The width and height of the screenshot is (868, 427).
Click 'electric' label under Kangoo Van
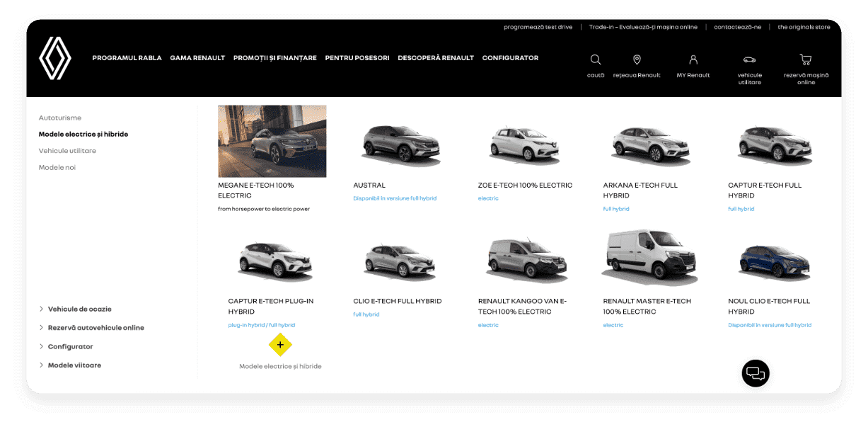(488, 325)
